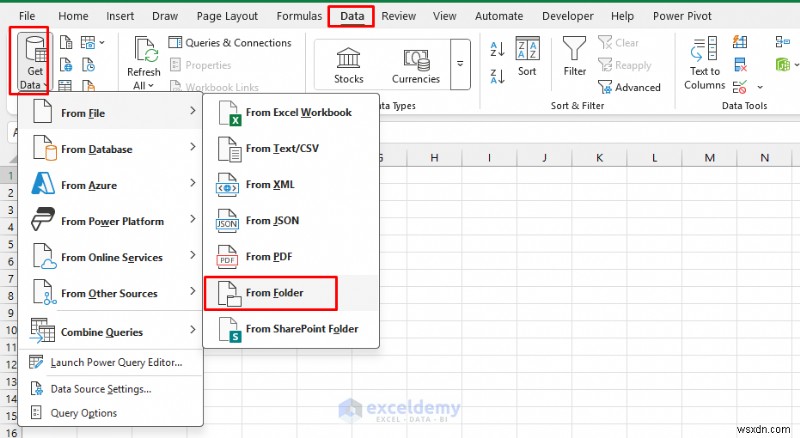
Task: Click the Advanced filter button
Action: [x=629, y=87]
